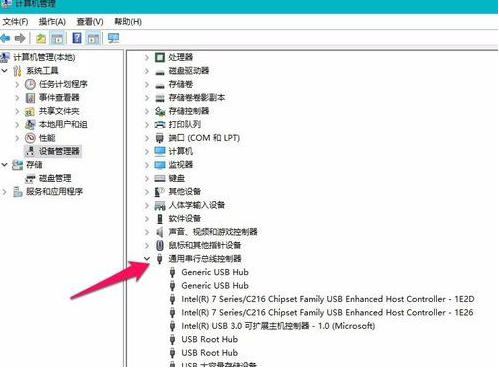Expand the 端口 (COM 和 LPT) category
Image resolution: width=499 pixels, height=368 pixels.
(x=147, y=138)
